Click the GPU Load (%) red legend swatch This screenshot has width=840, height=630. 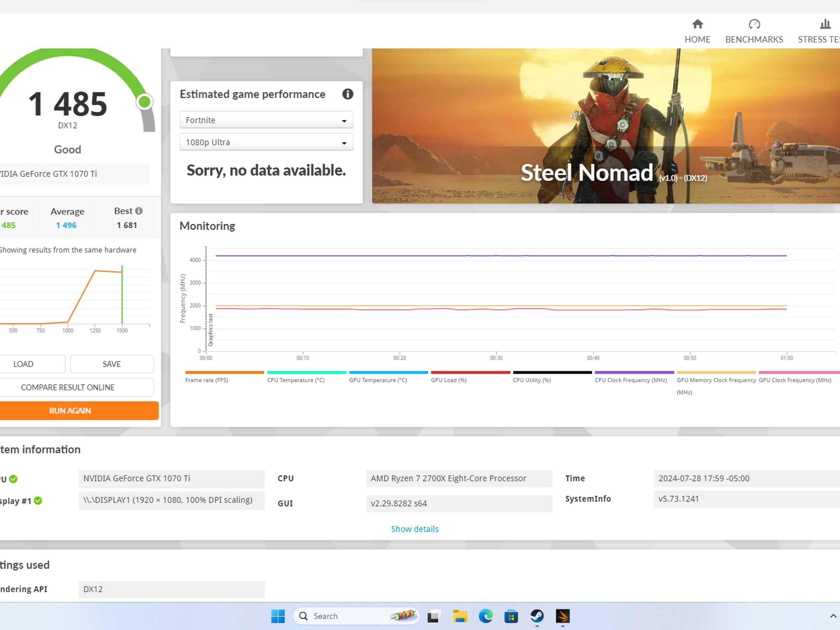point(470,372)
